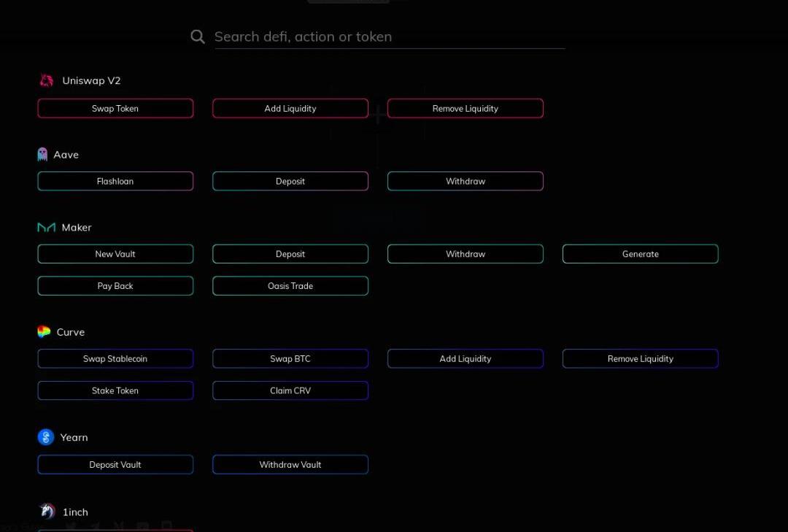Image resolution: width=788 pixels, height=532 pixels.
Task: Click the Aave heading text
Action: point(66,155)
